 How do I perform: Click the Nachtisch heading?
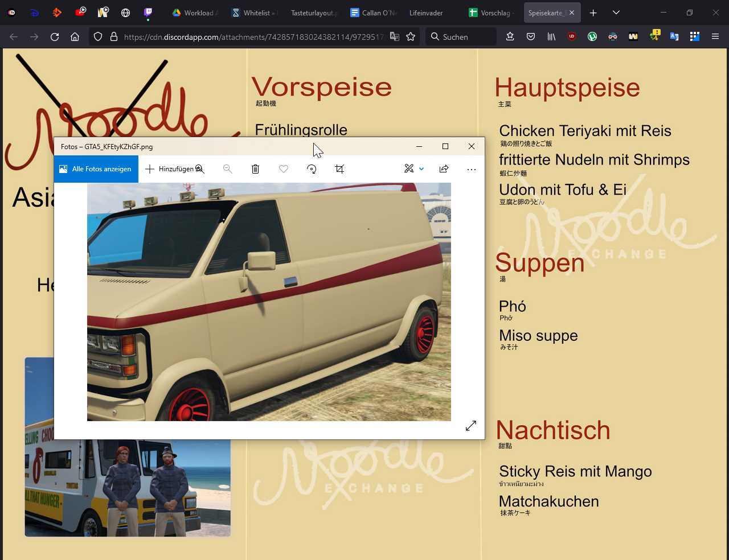(x=553, y=430)
